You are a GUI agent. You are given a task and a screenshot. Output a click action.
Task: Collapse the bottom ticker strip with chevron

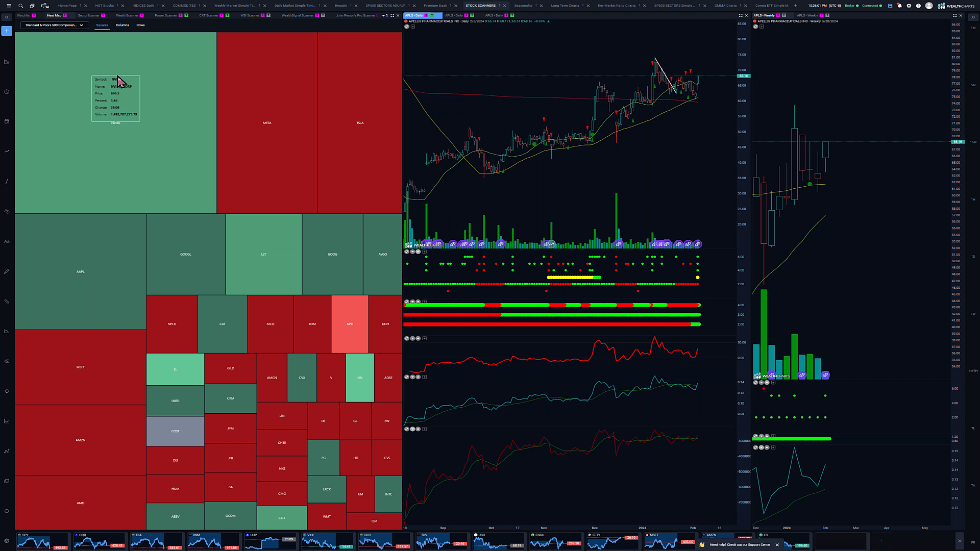[960, 541]
